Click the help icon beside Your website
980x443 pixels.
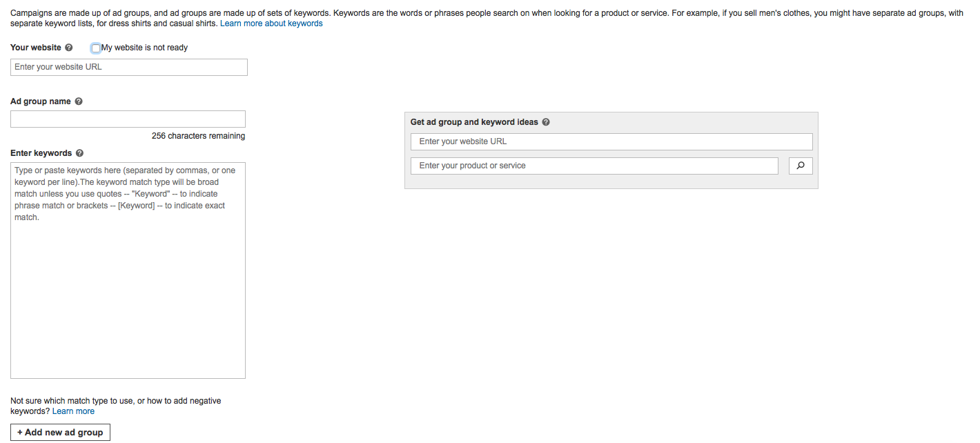pyautogui.click(x=68, y=48)
